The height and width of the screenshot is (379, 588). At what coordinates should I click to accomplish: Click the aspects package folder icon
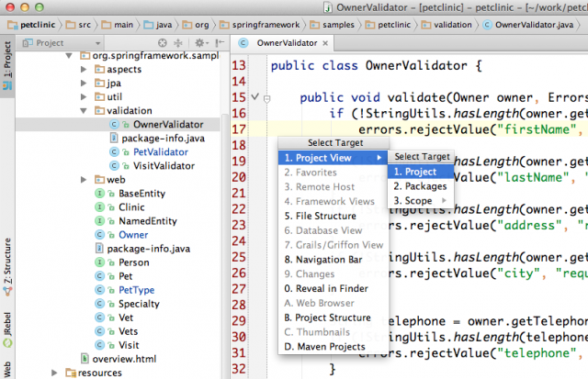pyautogui.click(x=99, y=69)
